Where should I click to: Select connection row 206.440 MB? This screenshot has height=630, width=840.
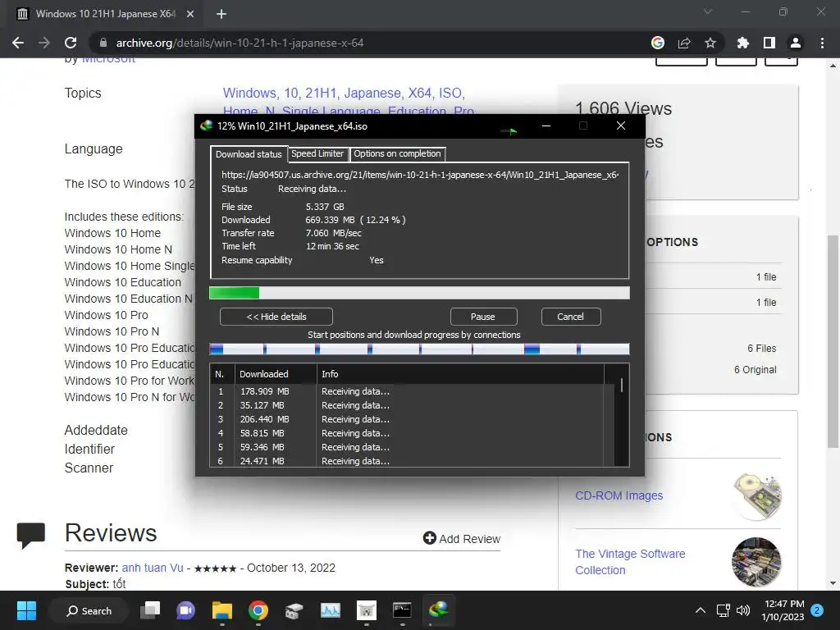tap(412, 419)
